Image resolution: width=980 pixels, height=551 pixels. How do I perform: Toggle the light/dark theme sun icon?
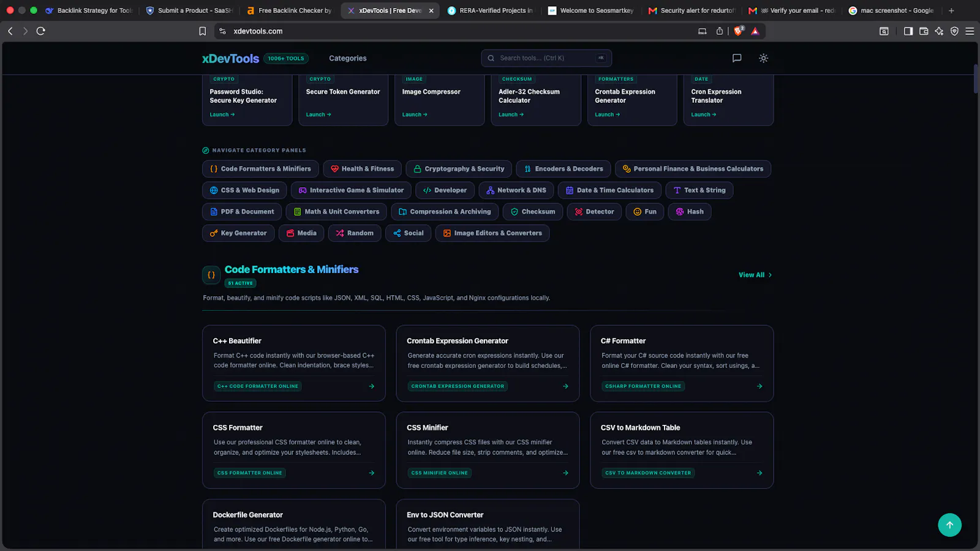(x=763, y=58)
